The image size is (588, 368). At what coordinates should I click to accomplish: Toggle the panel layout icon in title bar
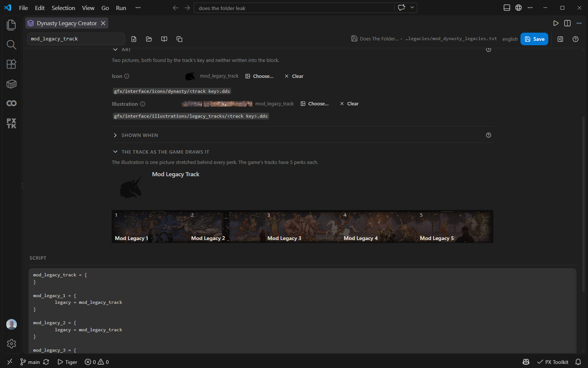point(507,8)
